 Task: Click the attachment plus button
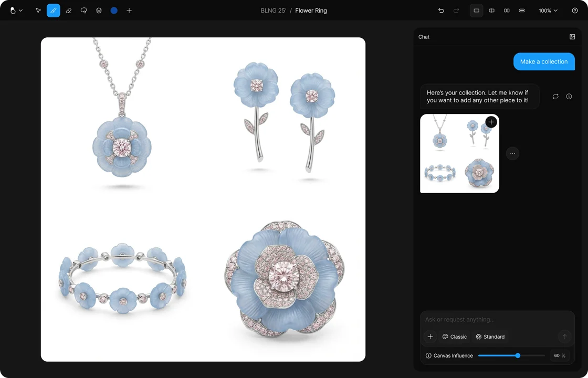pyautogui.click(x=430, y=337)
